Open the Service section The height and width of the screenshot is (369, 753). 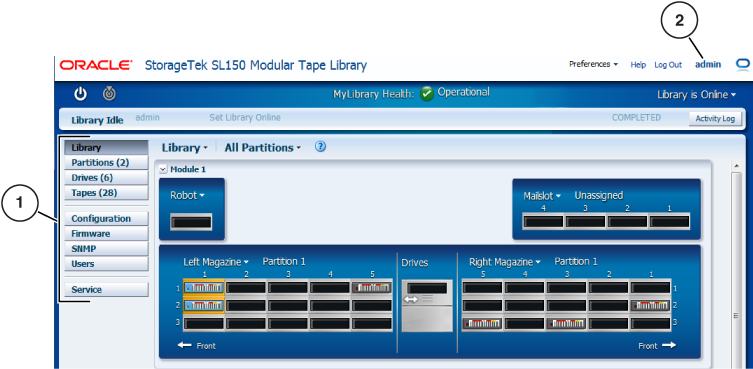[106, 289]
